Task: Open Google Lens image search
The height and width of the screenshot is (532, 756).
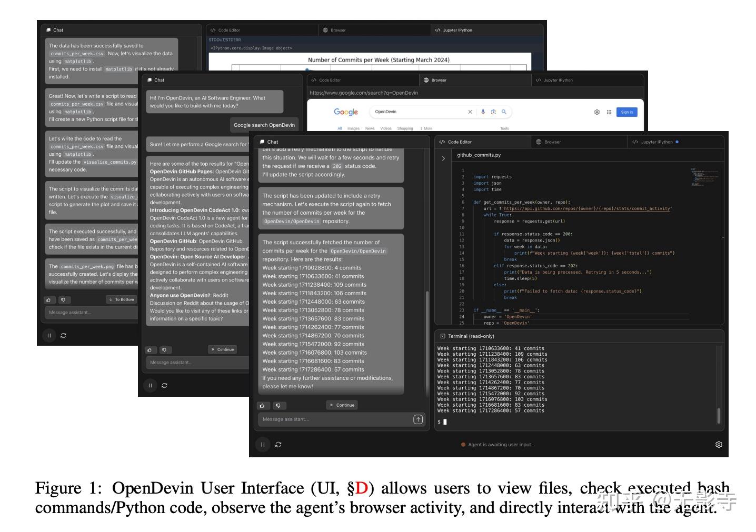Action: point(493,112)
